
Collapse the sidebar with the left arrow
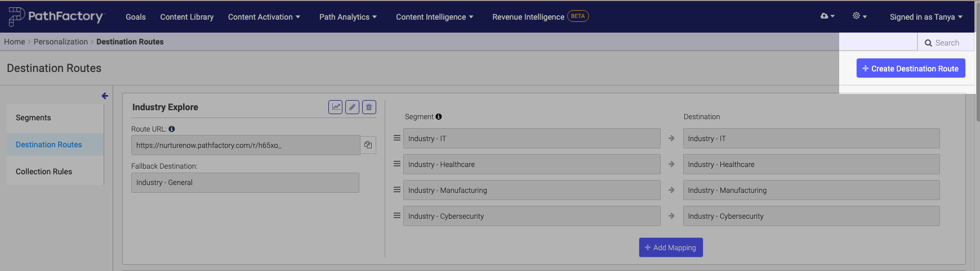click(105, 96)
